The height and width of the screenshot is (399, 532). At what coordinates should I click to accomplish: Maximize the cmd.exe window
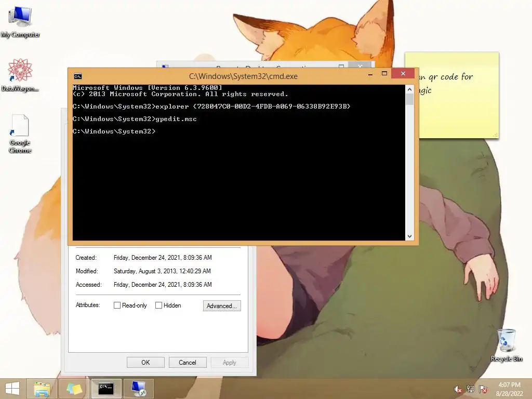pyautogui.click(x=384, y=74)
